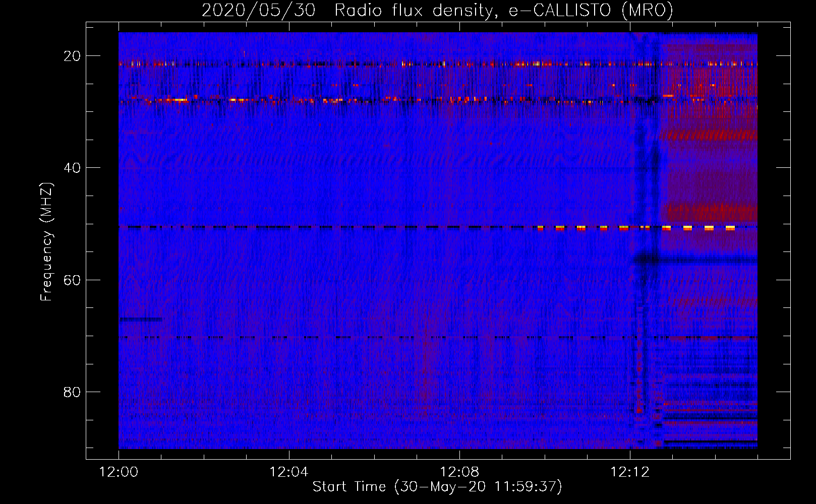Click the '80' frequency tick label
This screenshot has height=504, width=816.
[x=72, y=392]
